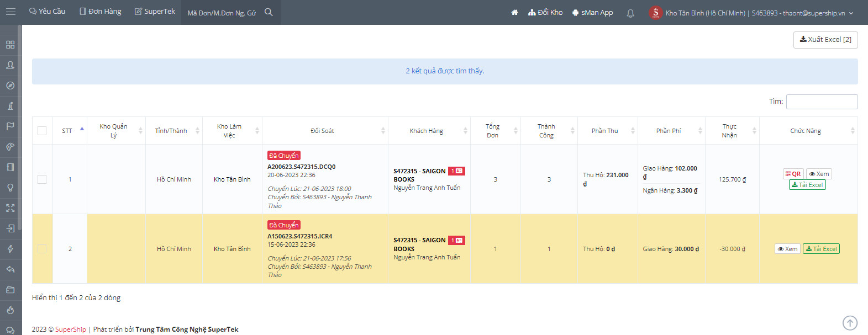This screenshot has width=868, height=335.
Task: Click the customer card badge in row 1
Action: coord(456,171)
